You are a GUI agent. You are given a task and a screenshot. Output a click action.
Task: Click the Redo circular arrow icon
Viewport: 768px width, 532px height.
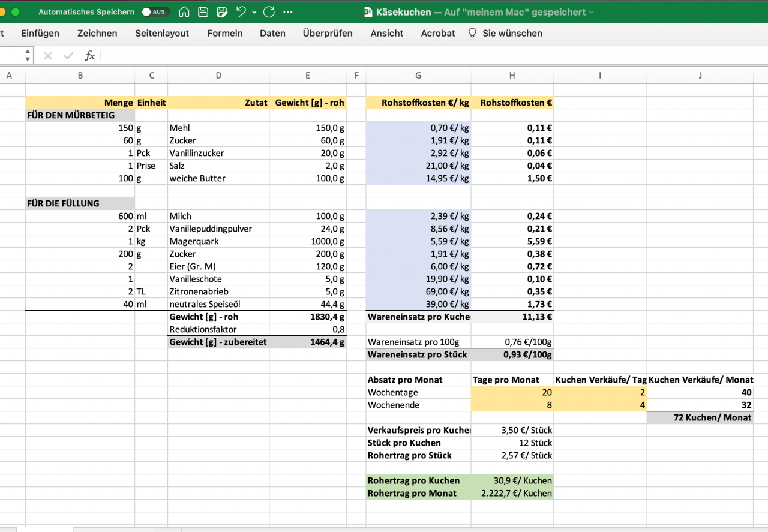click(269, 12)
